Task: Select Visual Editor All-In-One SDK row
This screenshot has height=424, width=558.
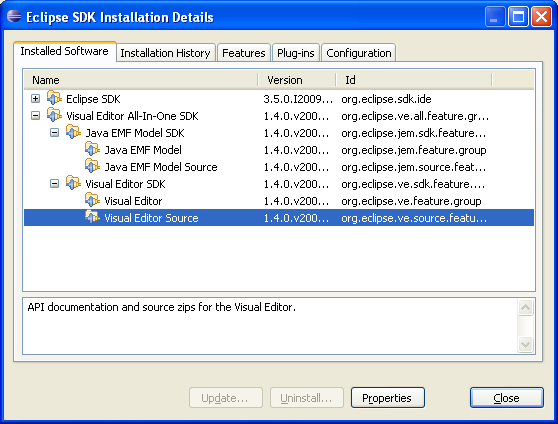Action: [279, 116]
